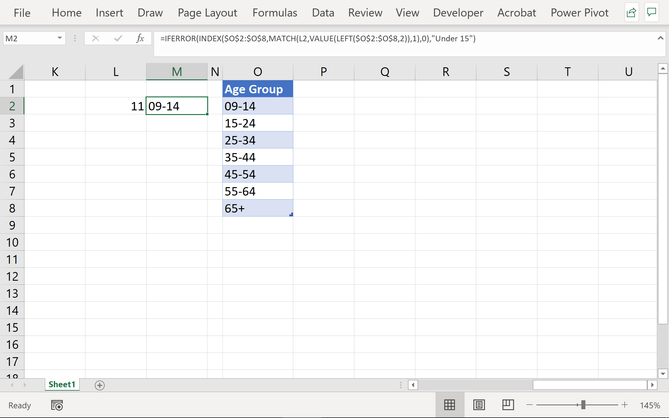The height and width of the screenshot is (418, 669).
Task: Click the Share icon in ribbon
Action: 631,13
